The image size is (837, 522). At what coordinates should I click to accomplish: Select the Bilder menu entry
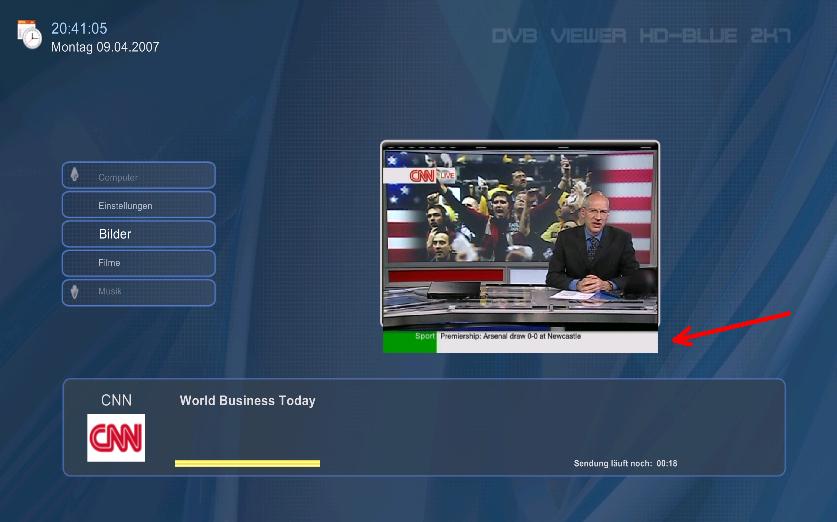coord(139,234)
